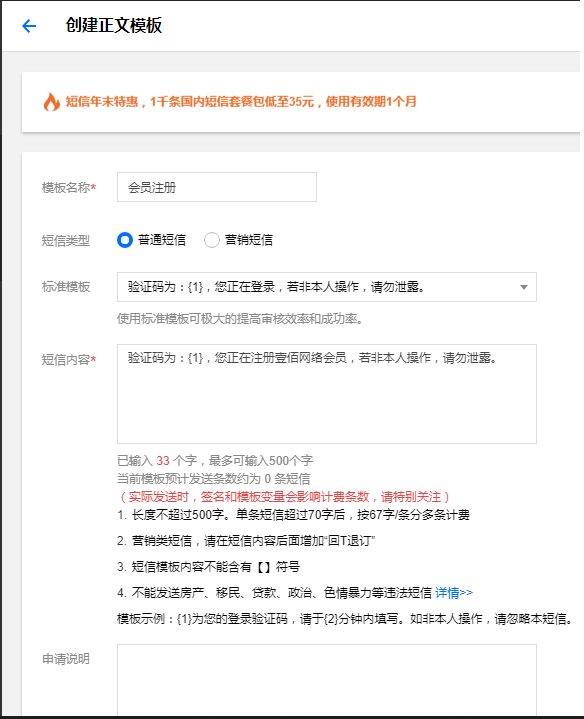Click the 短信年末特惠 promotion banner text
This screenshot has width=584, height=719.
coord(241,101)
